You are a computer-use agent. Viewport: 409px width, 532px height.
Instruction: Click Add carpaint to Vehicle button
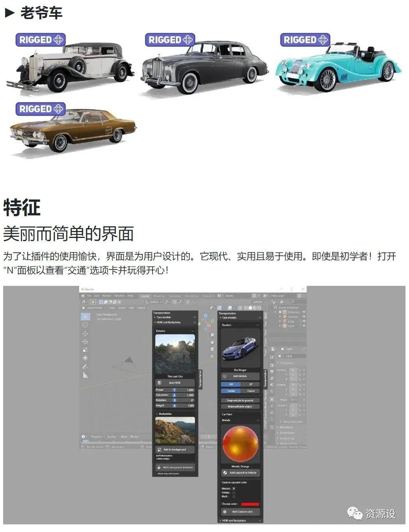tap(240, 473)
